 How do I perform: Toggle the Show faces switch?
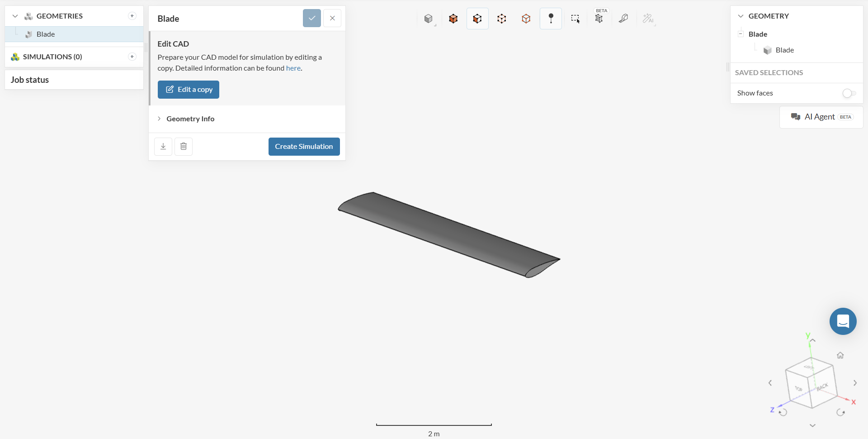(849, 93)
